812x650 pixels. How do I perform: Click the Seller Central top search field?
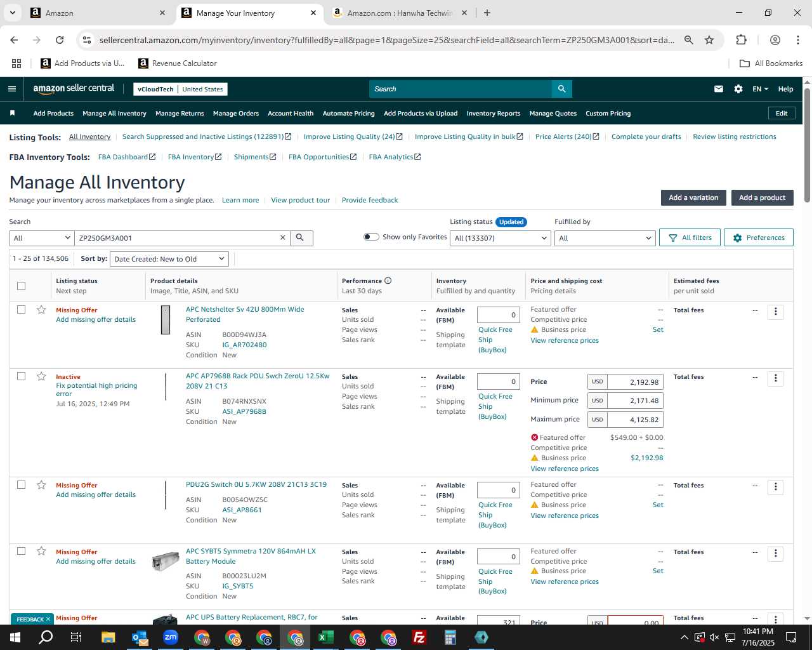point(461,89)
